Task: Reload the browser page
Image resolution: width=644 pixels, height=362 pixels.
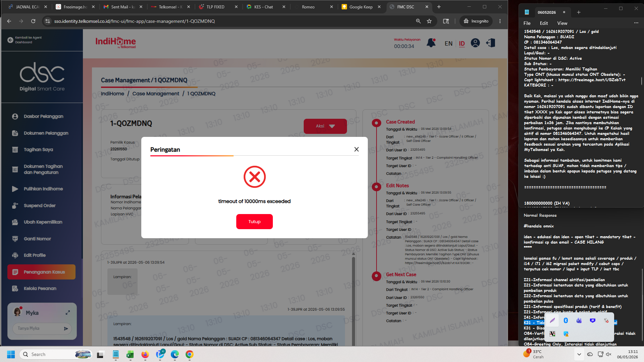Action: [33, 21]
